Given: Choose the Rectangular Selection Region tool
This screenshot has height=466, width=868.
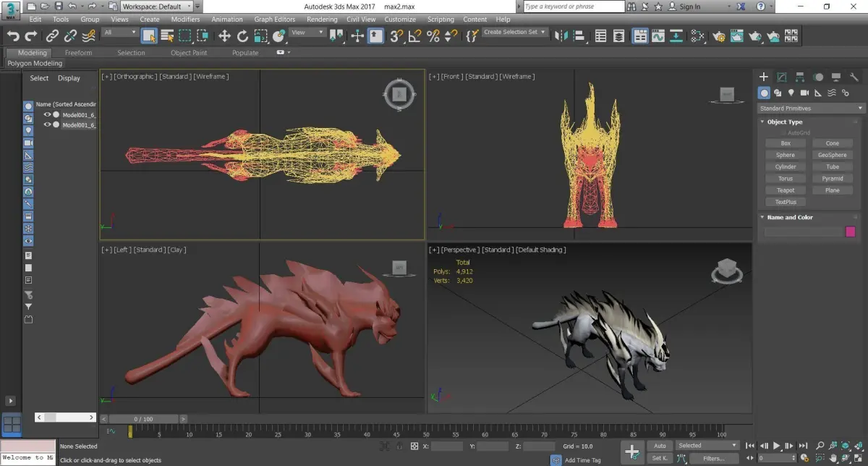Looking at the screenshot, I should 185,35.
